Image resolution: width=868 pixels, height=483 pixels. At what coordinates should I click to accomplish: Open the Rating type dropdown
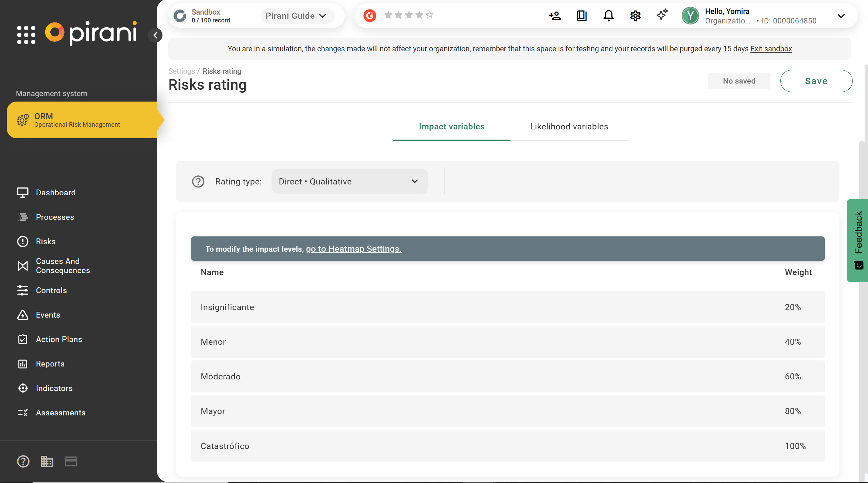[349, 181]
